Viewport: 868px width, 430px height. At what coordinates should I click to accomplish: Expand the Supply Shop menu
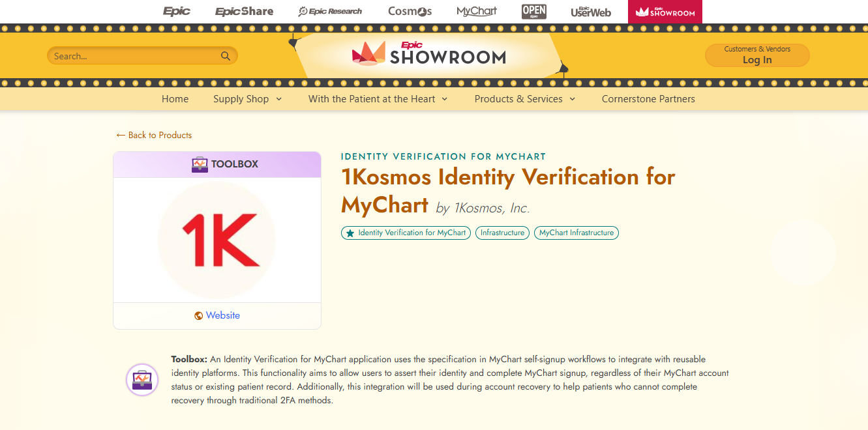(x=248, y=99)
